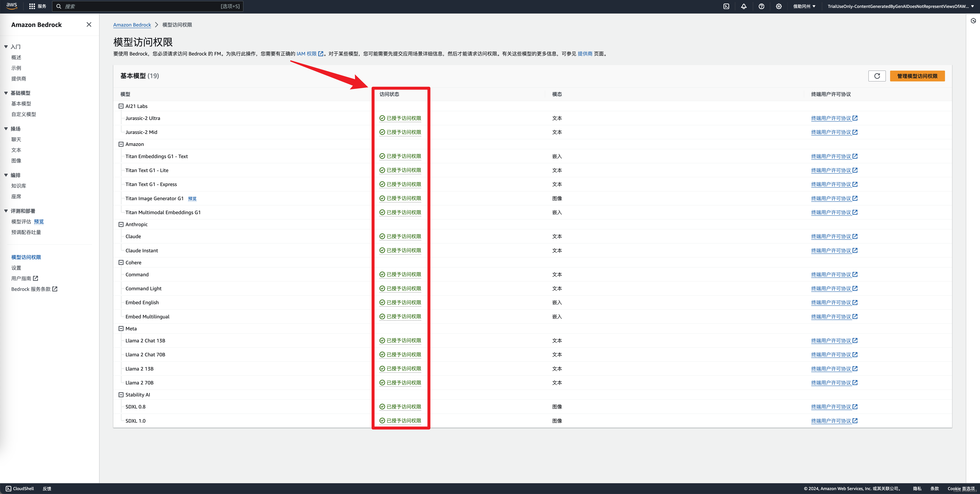
Task: Collapse the sidebar getting started section
Action: 6,46
